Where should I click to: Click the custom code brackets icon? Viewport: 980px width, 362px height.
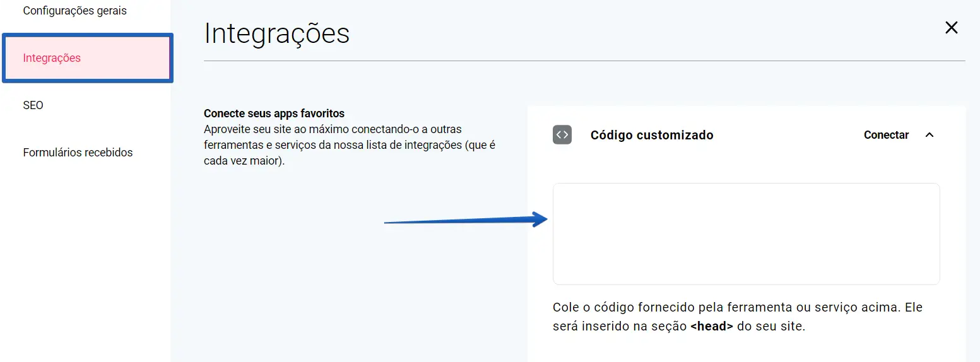[562, 135]
